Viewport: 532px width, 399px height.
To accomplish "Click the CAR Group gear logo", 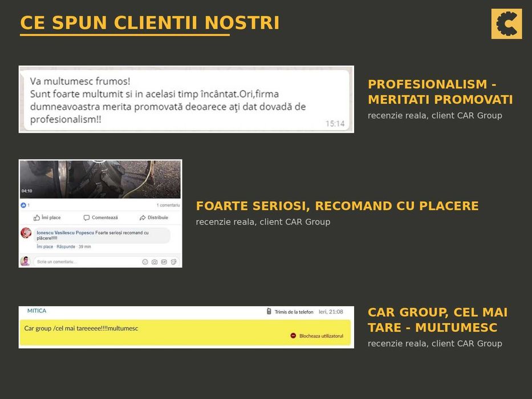I will point(506,24).
